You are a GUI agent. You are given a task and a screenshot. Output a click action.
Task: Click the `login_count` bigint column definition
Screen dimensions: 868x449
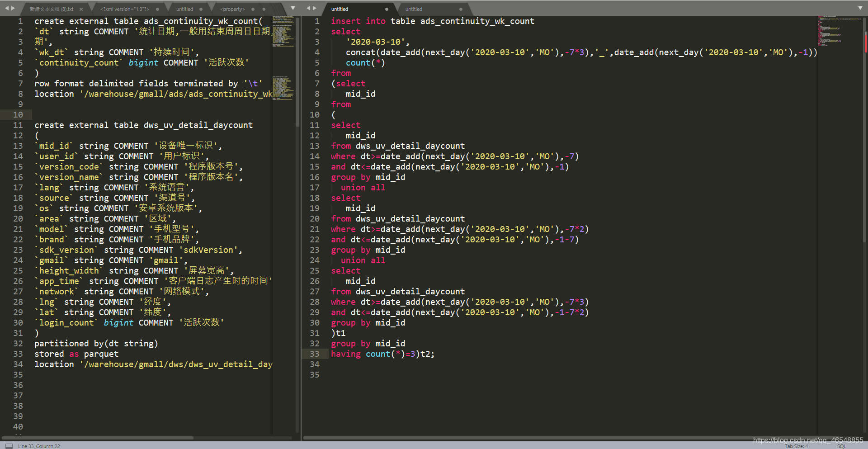coord(129,323)
